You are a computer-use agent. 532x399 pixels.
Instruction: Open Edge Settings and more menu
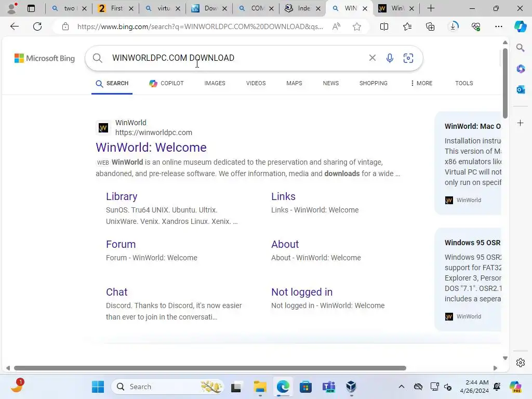pyautogui.click(x=499, y=26)
